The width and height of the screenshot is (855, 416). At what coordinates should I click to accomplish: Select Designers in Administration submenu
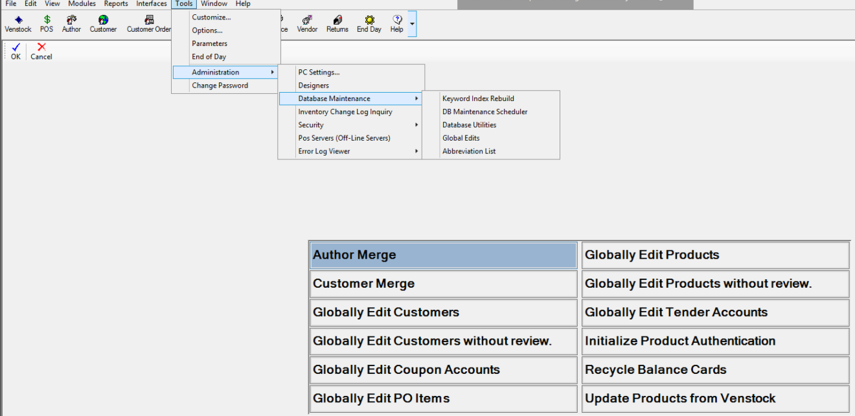coord(351,86)
